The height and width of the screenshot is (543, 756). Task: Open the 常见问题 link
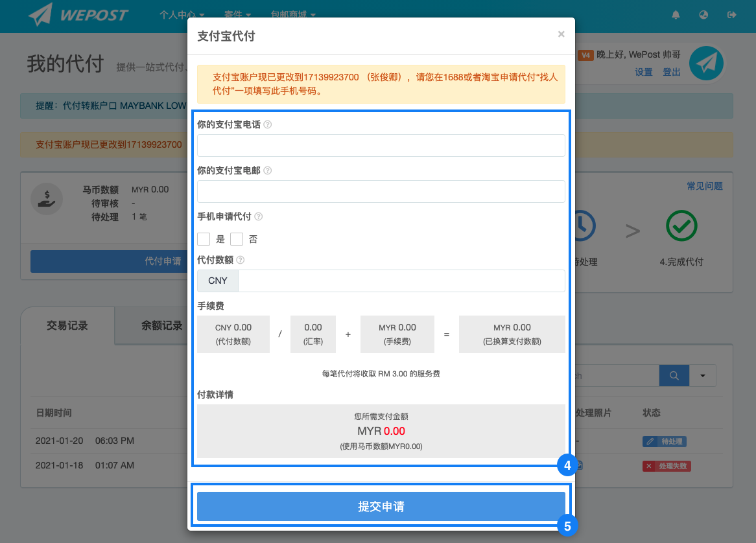[x=704, y=186]
